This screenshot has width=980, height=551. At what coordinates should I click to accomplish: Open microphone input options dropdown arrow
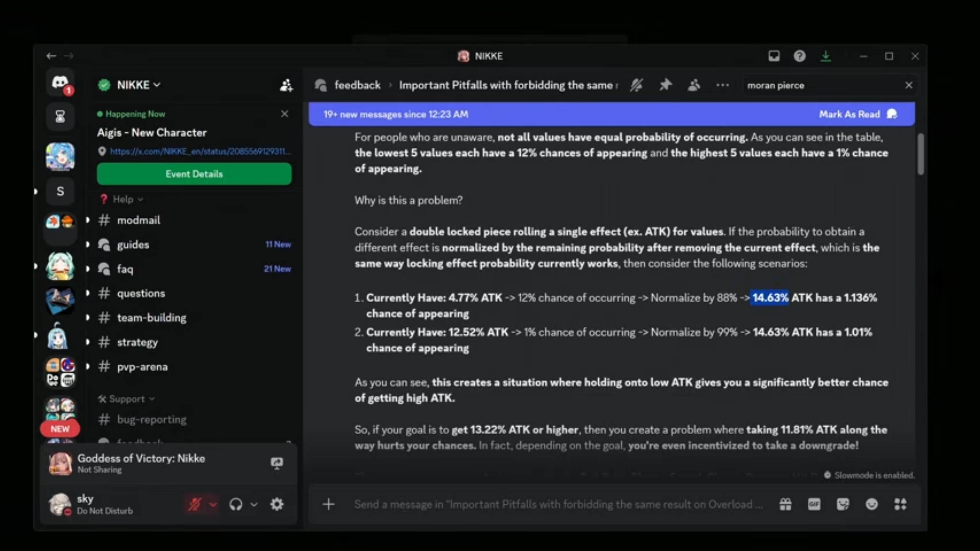click(213, 504)
